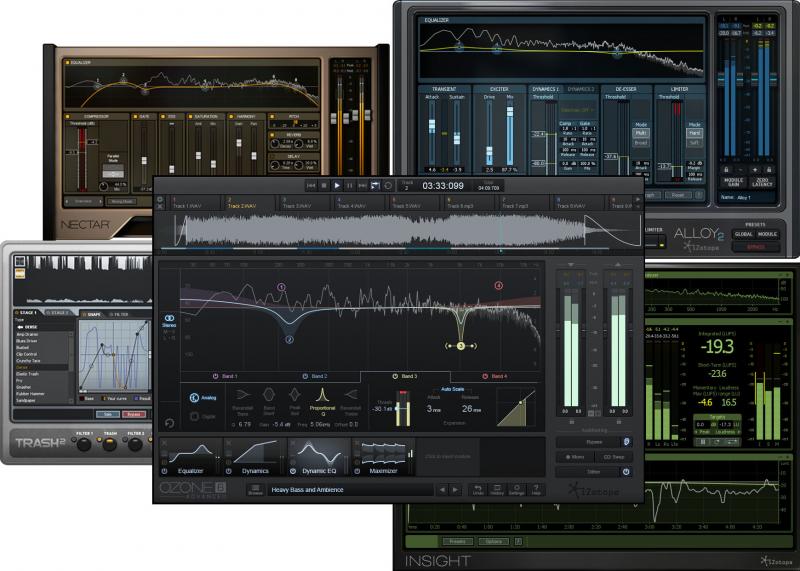Screen dimensions: 800x571
Task: Click the Trash knob in Trash 2
Action: pos(109,444)
